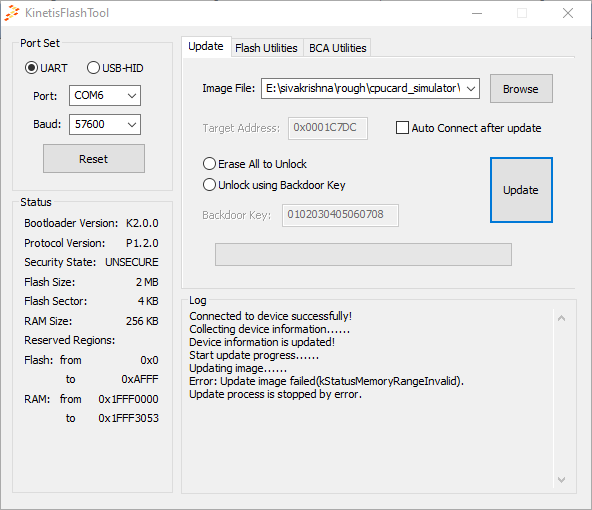
Task: Click the log scrollbar up arrow
Action: click(x=561, y=318)
